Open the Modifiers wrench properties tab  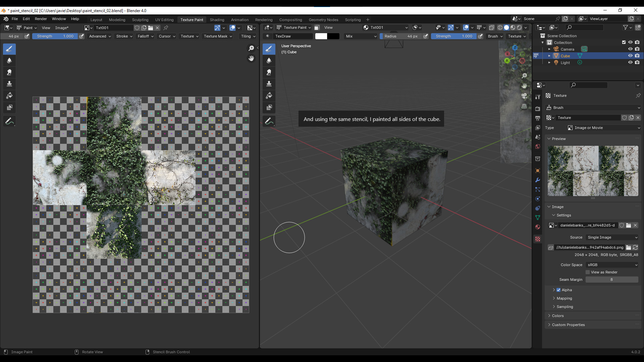[x=538, y=180]
